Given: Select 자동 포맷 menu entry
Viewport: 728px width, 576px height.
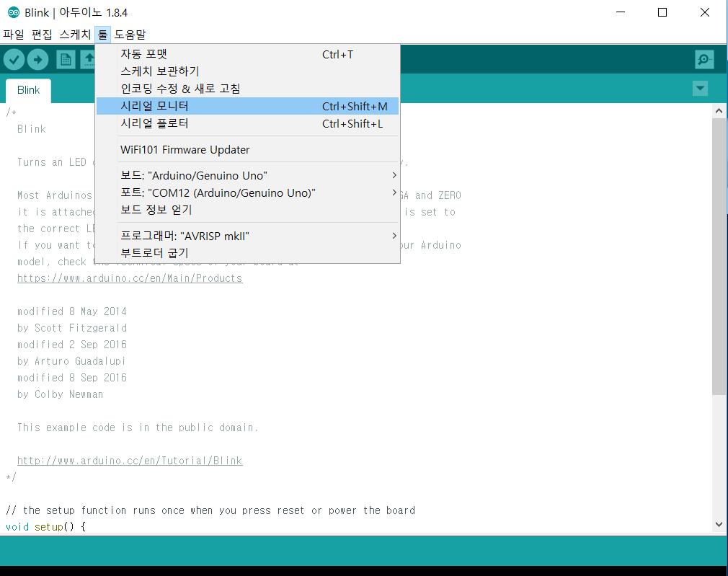Looking at the screenshot, I should pyautogui.click(x=247, y=54).
